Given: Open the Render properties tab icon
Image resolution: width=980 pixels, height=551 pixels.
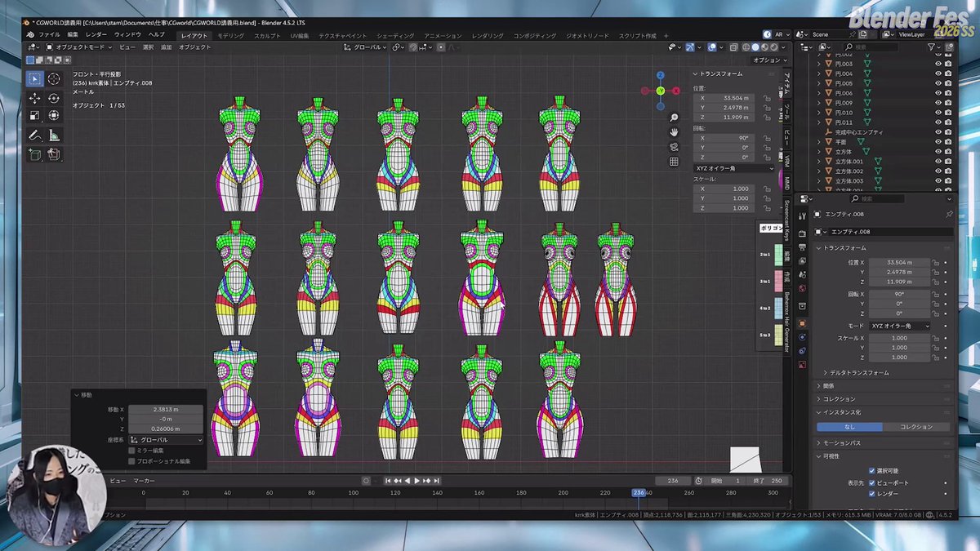Looking at the screenshot, I should point(802,233).
